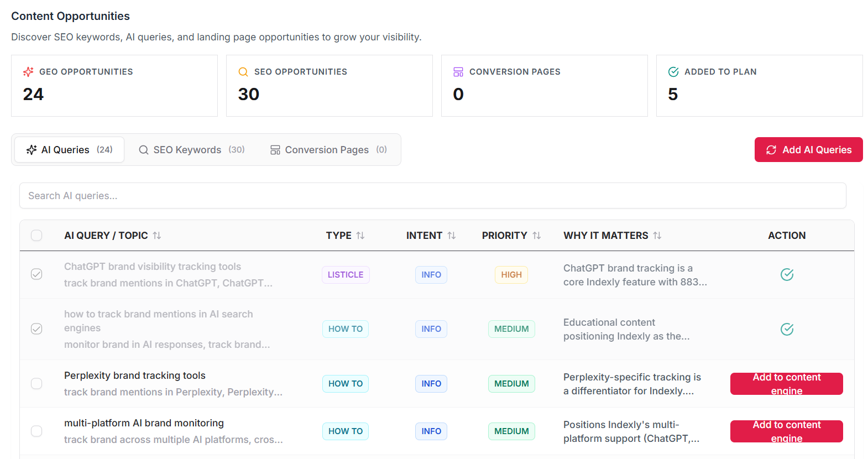
Task: Click the Add AI Queries button
Action: [x=808, y=150]
